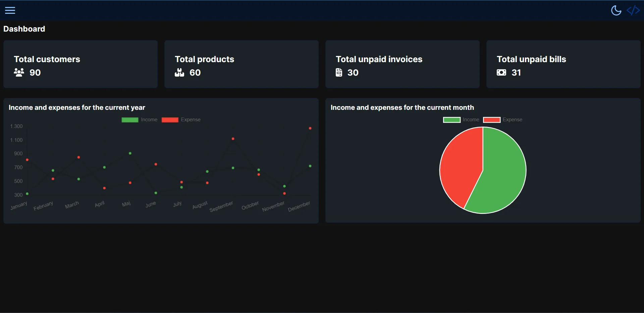This screenshot has height=313, width=644.
Task: Click the green Income color swatch
Action: [x=129, y=120]
